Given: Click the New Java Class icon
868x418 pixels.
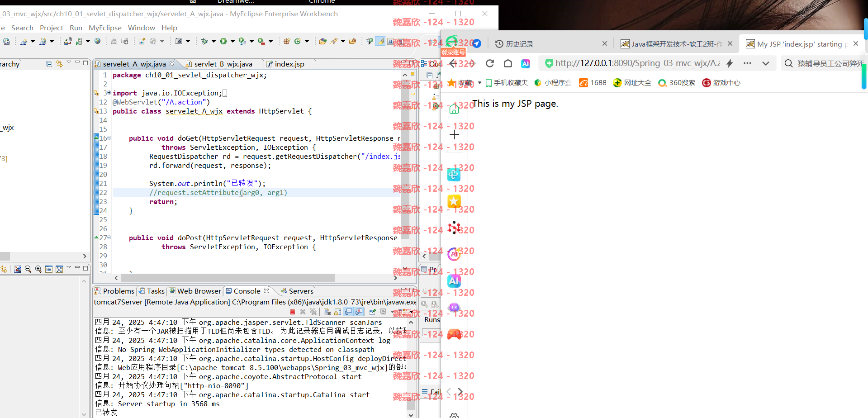Looking at the screenshot, I should pos(298,41).
